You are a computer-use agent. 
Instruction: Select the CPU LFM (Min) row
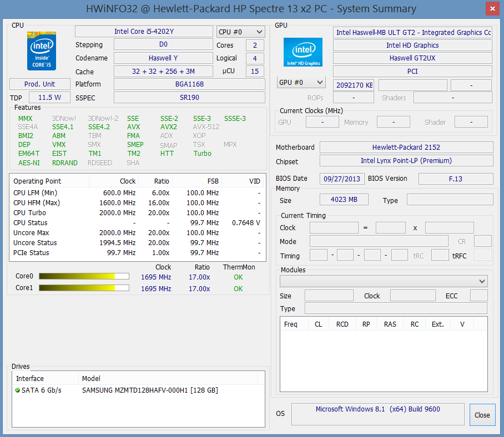137,192
